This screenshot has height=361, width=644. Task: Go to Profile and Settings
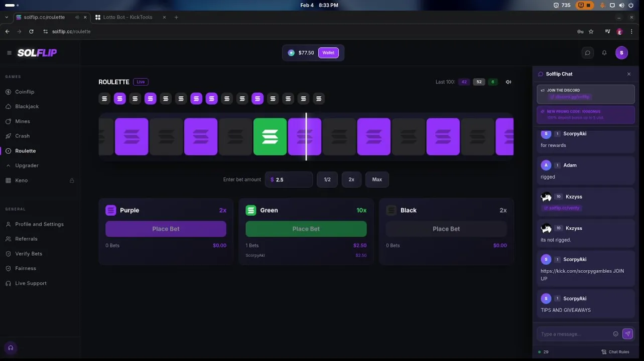click(39, 224)
